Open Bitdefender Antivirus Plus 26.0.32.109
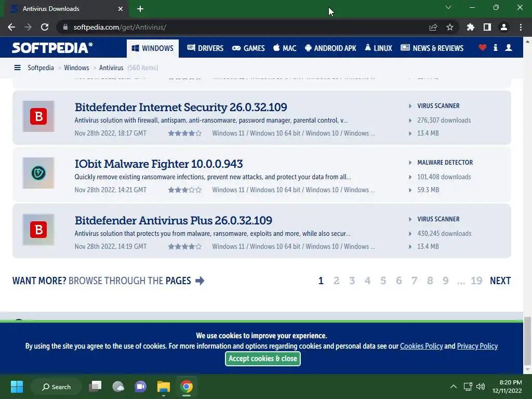Screen dimensions: 532x399 coord(174,220)
